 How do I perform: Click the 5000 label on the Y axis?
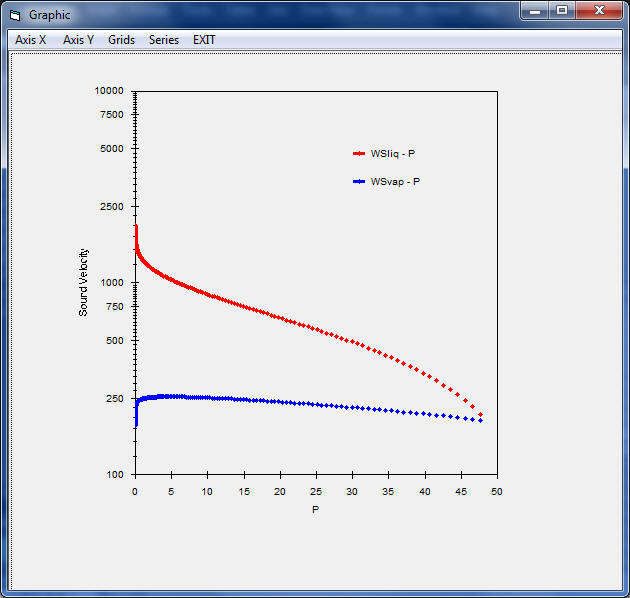click(112, 149)
